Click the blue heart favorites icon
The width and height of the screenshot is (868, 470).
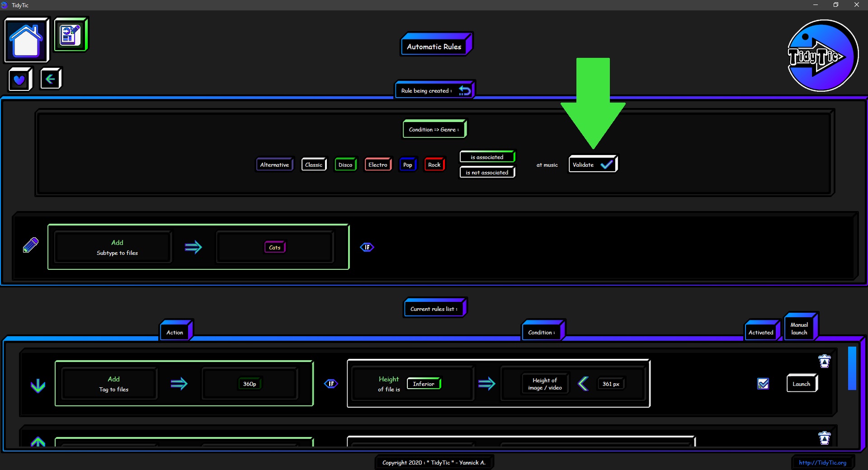[20, 80]
